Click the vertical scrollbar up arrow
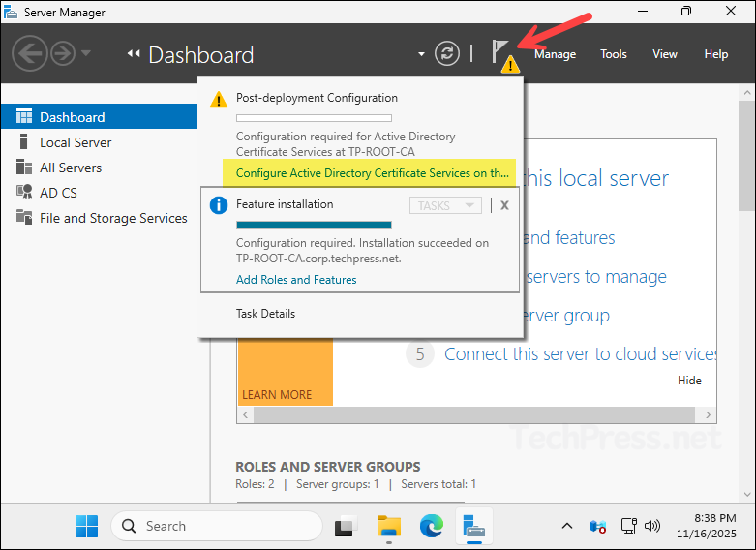Screen dimensions: 756x550 (747, 92)
